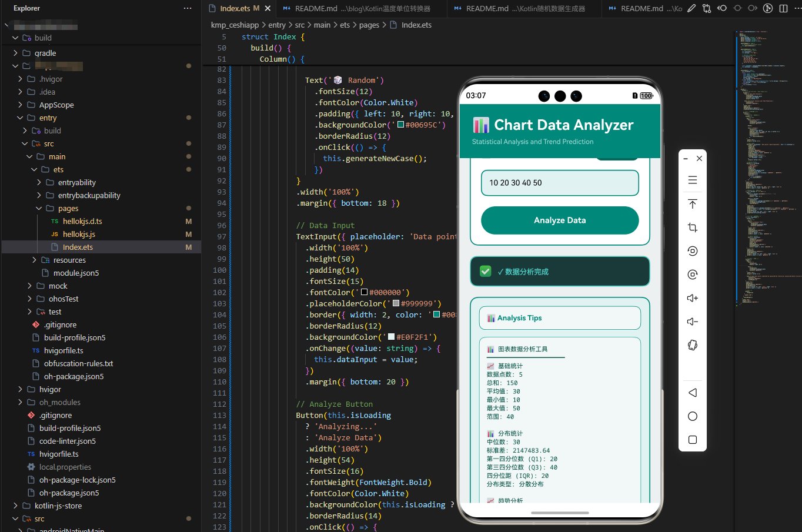
Task: Click the #00695C color swatch on line 87
Action: (401, 125)
